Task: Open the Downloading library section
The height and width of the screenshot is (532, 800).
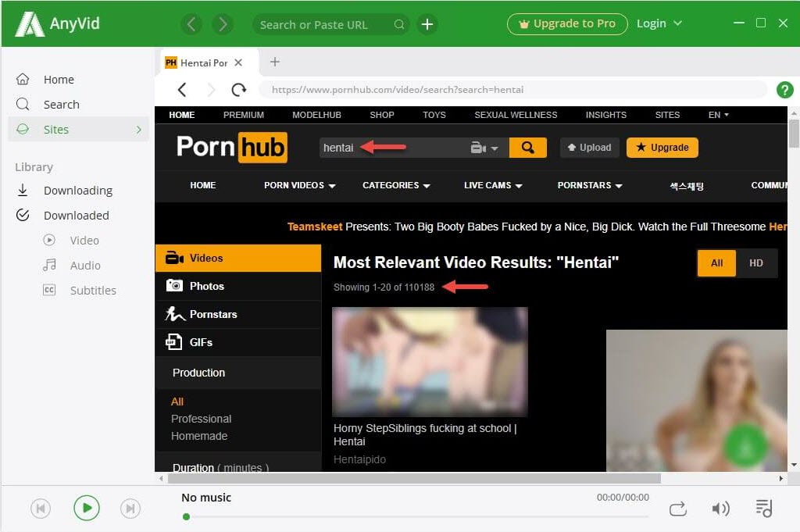Action: tap(79, 191)
